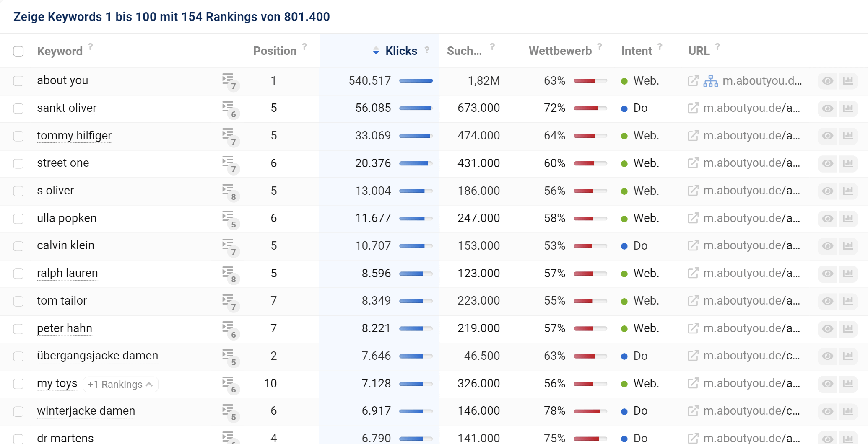
Task: Sort by Klicks column arrow
Action: 376,51
